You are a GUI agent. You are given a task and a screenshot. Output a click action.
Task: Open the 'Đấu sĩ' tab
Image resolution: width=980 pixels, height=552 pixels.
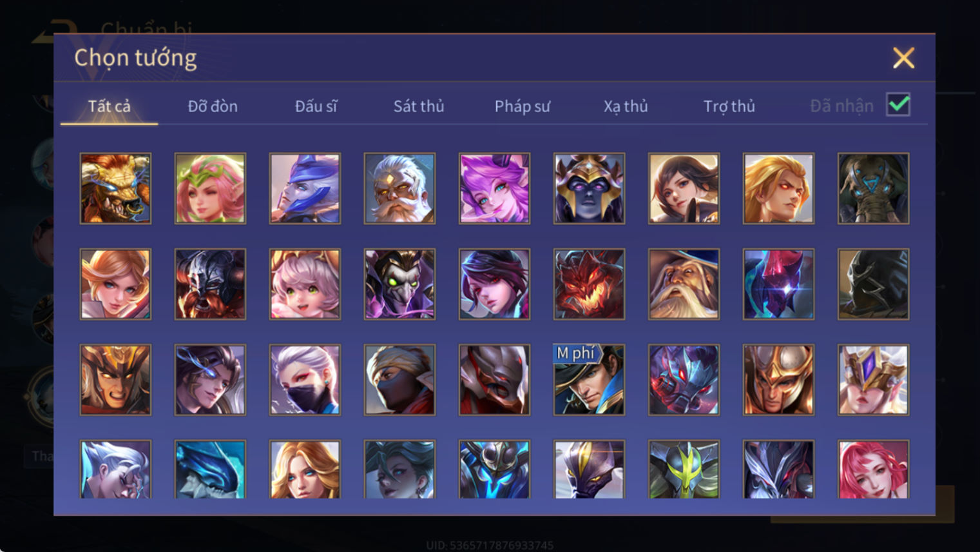pos(316,106)
